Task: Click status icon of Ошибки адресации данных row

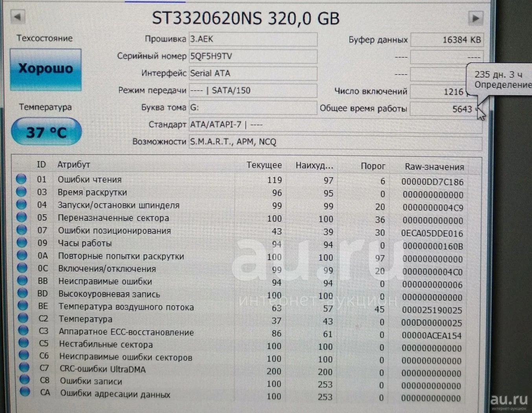Action: click(x=25, y=392)
